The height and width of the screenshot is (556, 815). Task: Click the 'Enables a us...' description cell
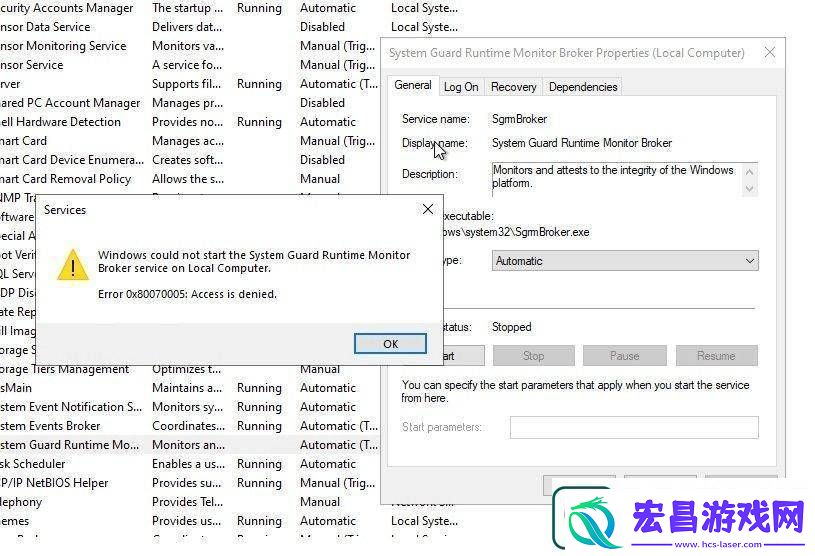tap(188, 464)
